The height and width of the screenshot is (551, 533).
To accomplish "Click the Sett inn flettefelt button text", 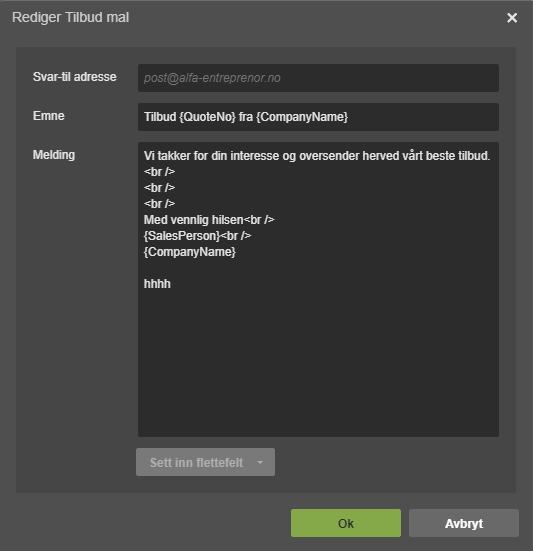I will (196, 462).
